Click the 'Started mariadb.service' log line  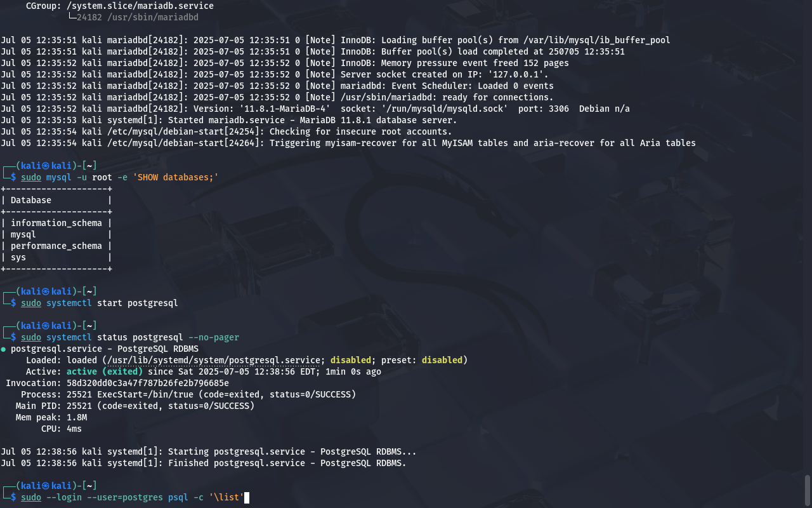click(229, 120)
